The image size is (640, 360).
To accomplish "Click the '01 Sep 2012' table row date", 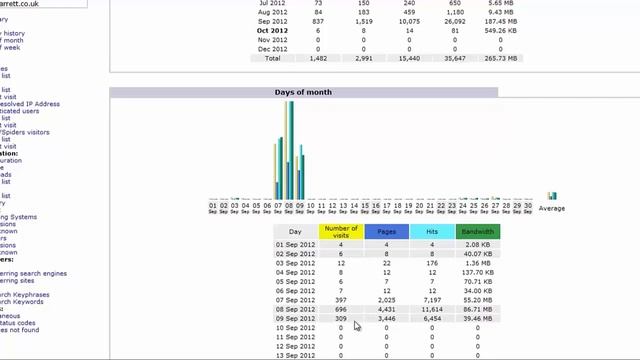I will 295,244.
